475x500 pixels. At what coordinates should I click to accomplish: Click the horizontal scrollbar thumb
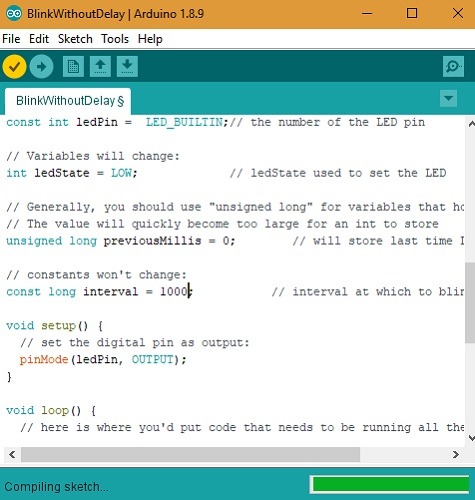pos(190,455)
